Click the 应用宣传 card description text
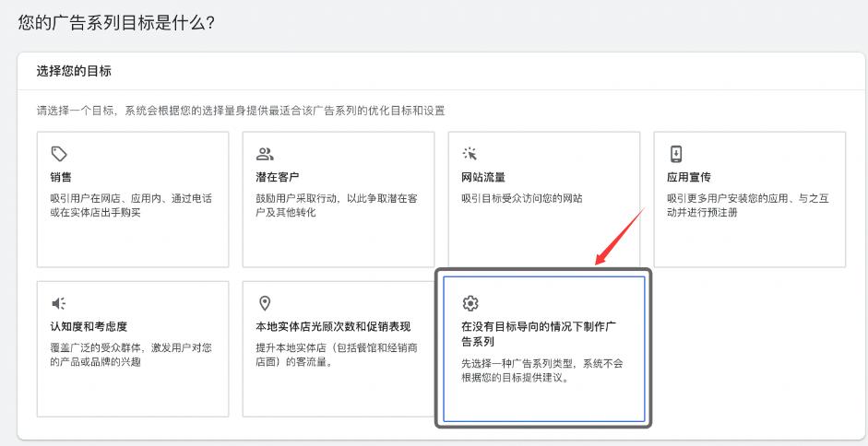The height and width of the screenshot is (446, 868). (x=747, y=205)
